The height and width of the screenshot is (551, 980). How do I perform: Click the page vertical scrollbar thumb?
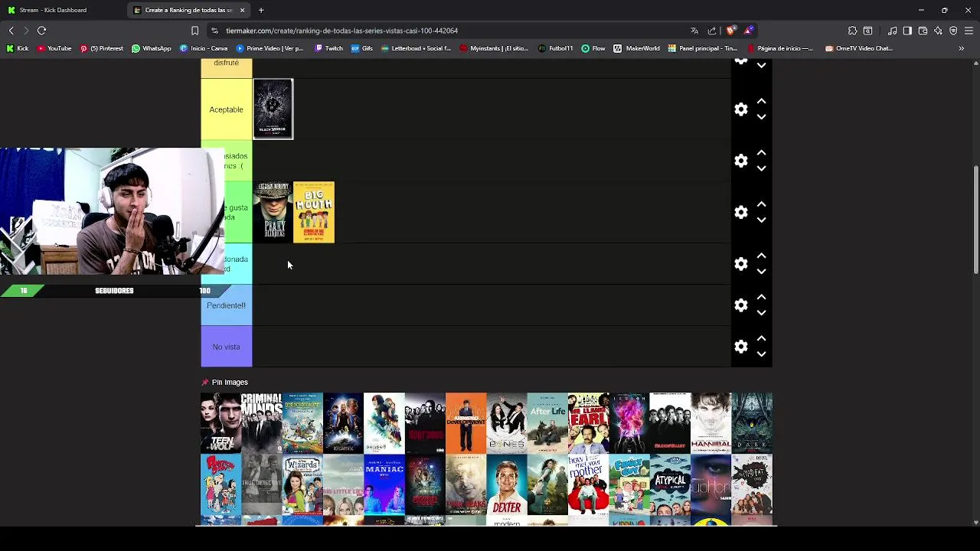tap(975, 220)
